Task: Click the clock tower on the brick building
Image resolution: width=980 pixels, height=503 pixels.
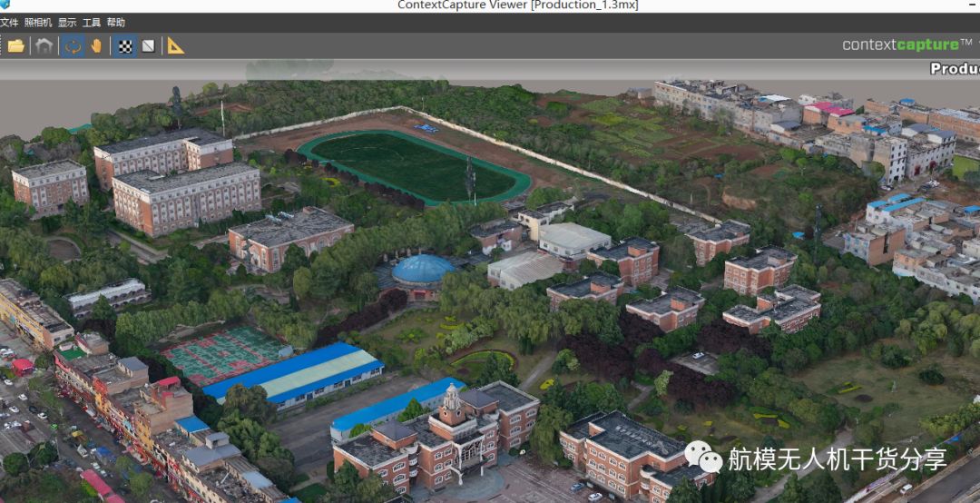Action: tap(452, 403)
